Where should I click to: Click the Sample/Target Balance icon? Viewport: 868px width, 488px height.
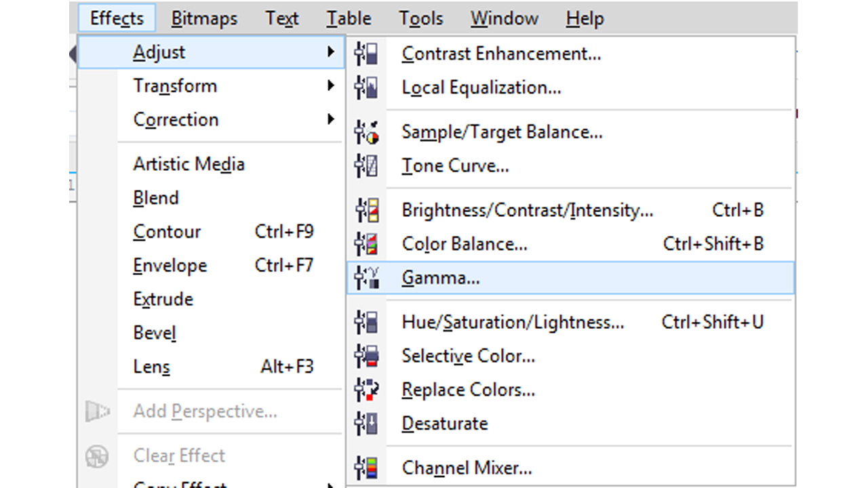367,132
